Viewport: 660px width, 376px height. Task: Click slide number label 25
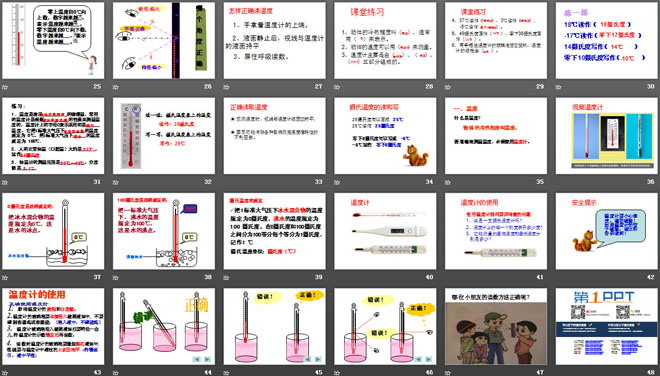point(97,86)
